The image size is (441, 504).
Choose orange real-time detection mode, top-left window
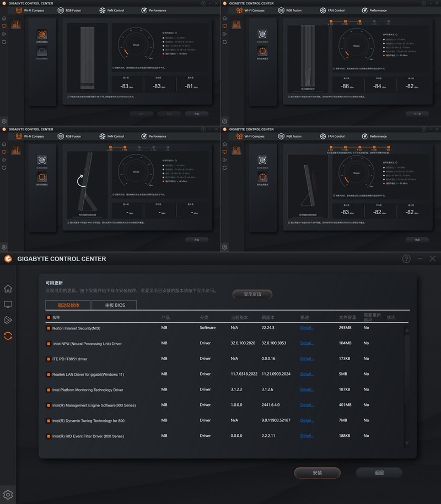click(x=42, y=34)
